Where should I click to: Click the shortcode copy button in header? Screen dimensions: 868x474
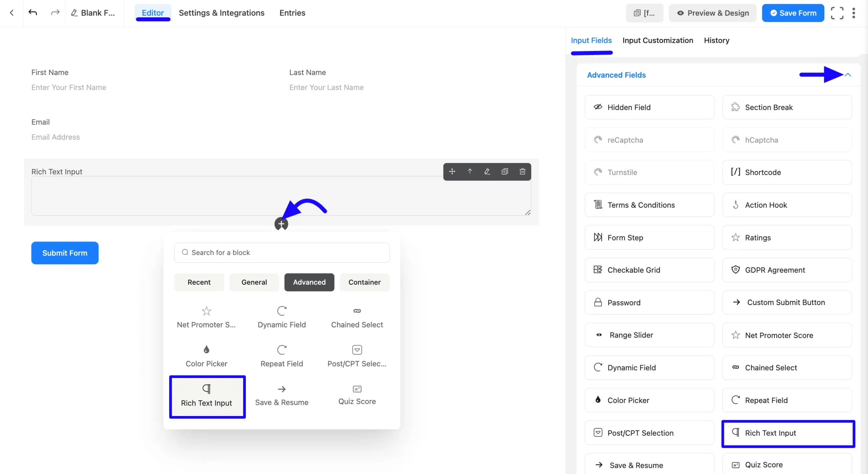point(644,13)
